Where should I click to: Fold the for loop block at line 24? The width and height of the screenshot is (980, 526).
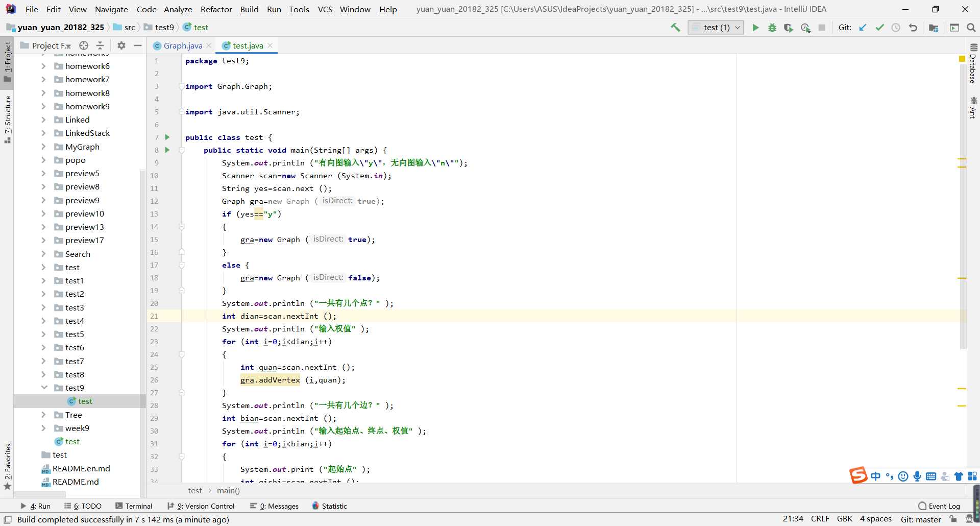[181, 354]
